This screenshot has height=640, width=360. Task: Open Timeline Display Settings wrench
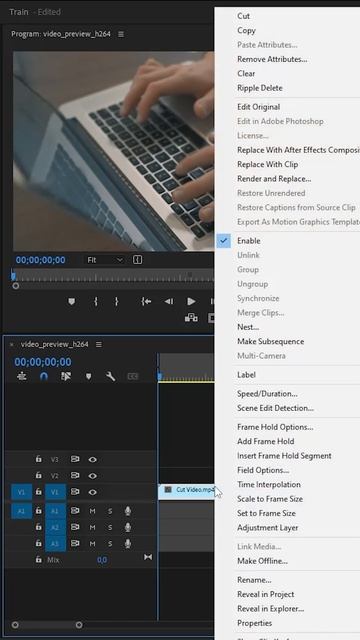point(110,376)
